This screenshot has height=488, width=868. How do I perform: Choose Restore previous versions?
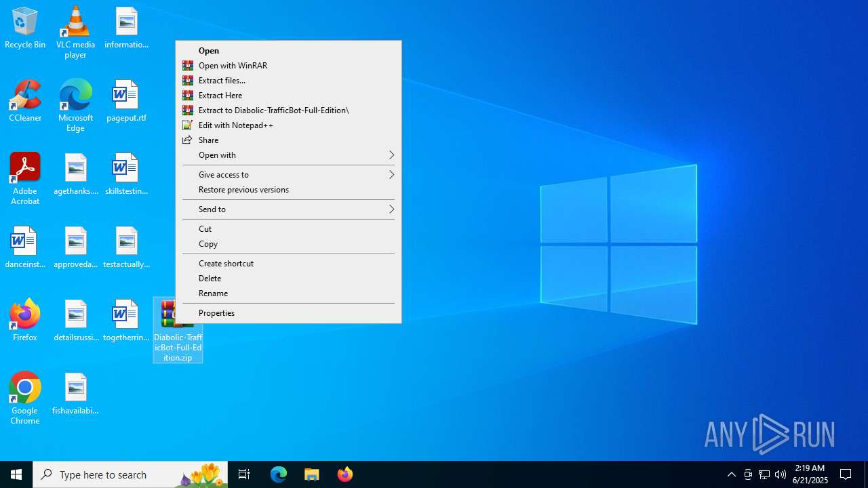tap(288, 190)
